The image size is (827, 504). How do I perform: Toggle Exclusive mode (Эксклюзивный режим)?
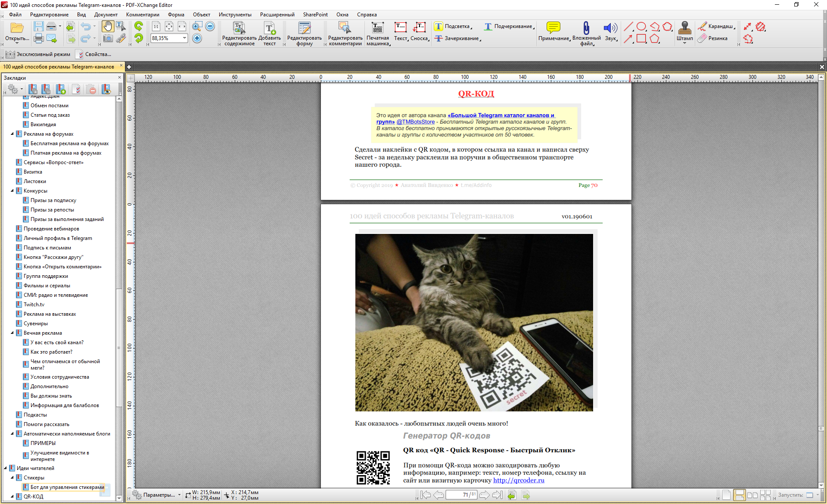point(38,54)
